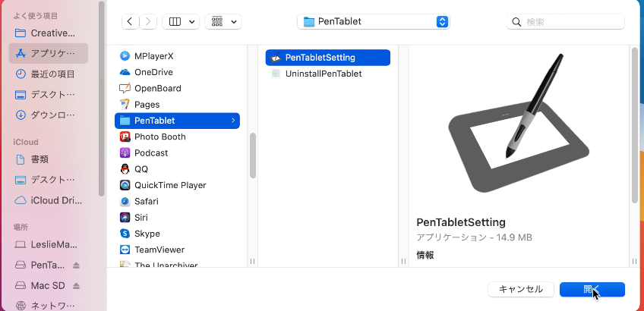644x311 pixels.
Task: Click the first column resize handle
Action: [x=252, y=262]
